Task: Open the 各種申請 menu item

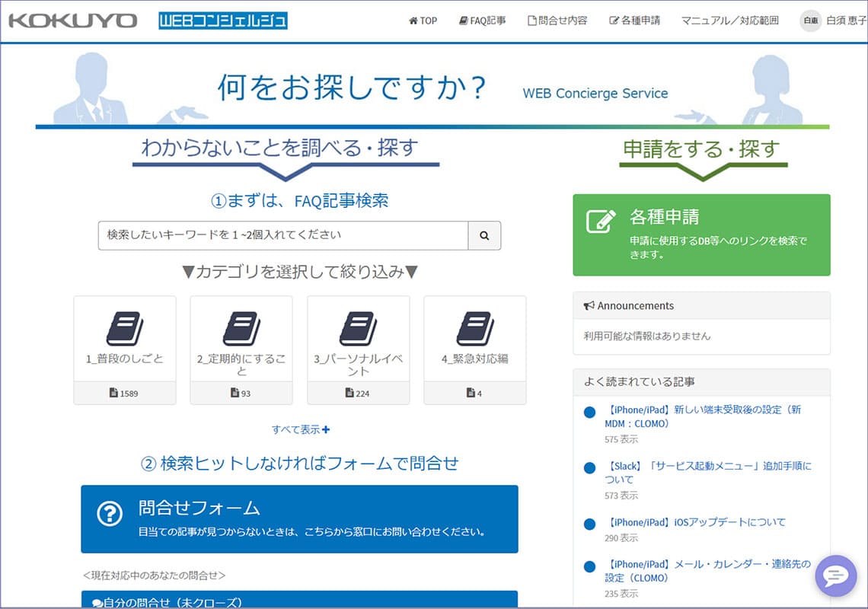Action: (635, 21)
